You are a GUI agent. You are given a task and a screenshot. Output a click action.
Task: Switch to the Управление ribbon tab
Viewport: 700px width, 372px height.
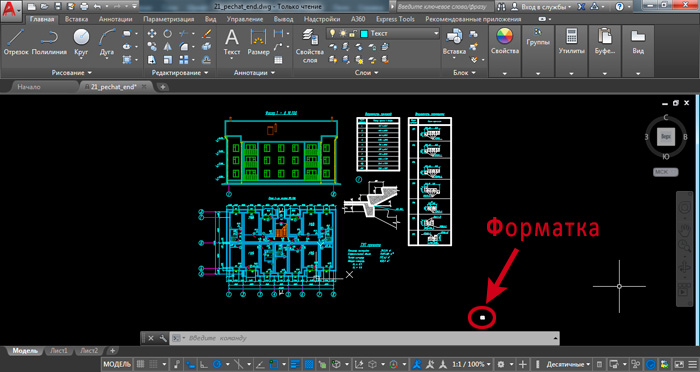[x=244, y=19]
